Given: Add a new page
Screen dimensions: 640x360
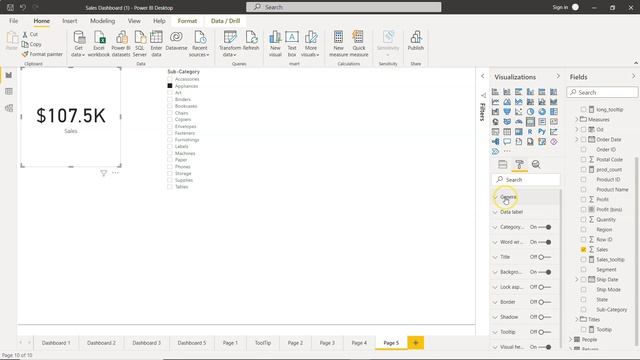Looking at the screenshot, I should click(x=416, y=343).
